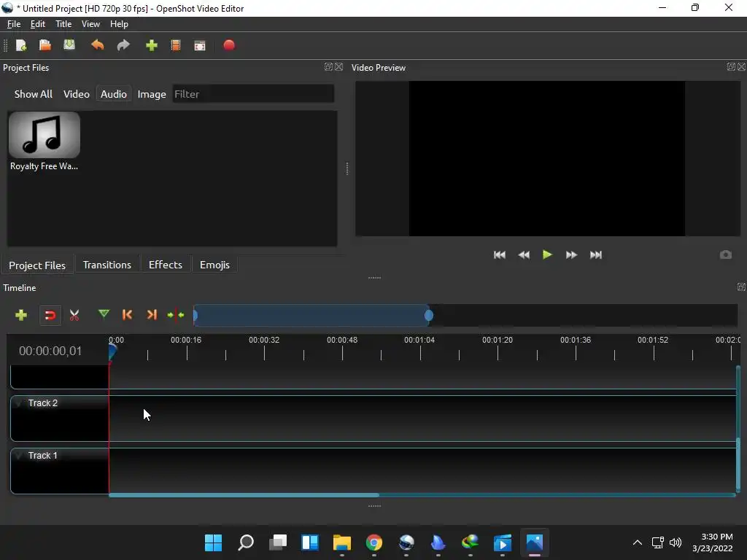The image size is (747, 560).
Task: Click the blue zoom slider bar
Action: (312, 315)
